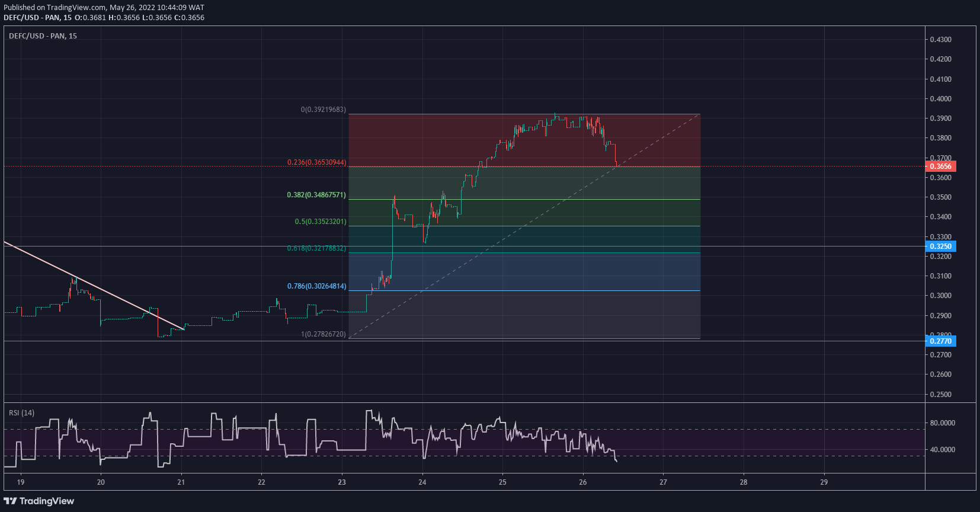Select the 0.5(0.33523201) Fibonacci label
The height and width of the screenshot is (512, 980).
[321, 222]
